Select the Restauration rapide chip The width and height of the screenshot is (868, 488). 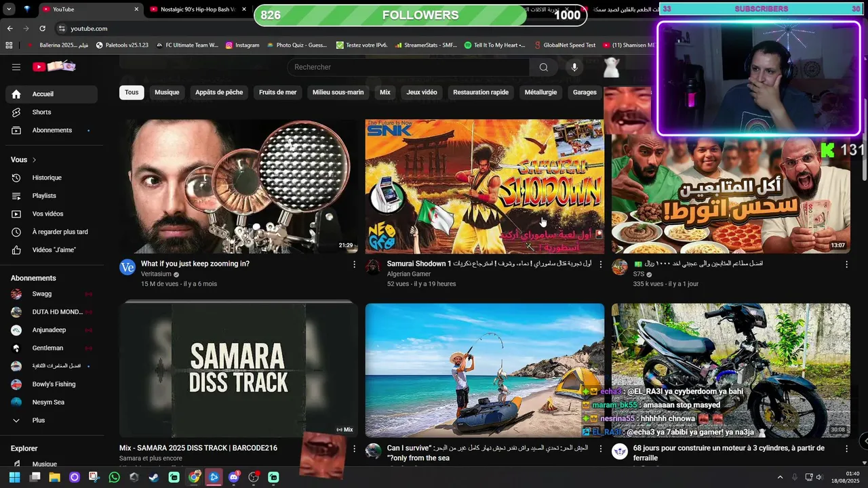[x=481, y=92]
